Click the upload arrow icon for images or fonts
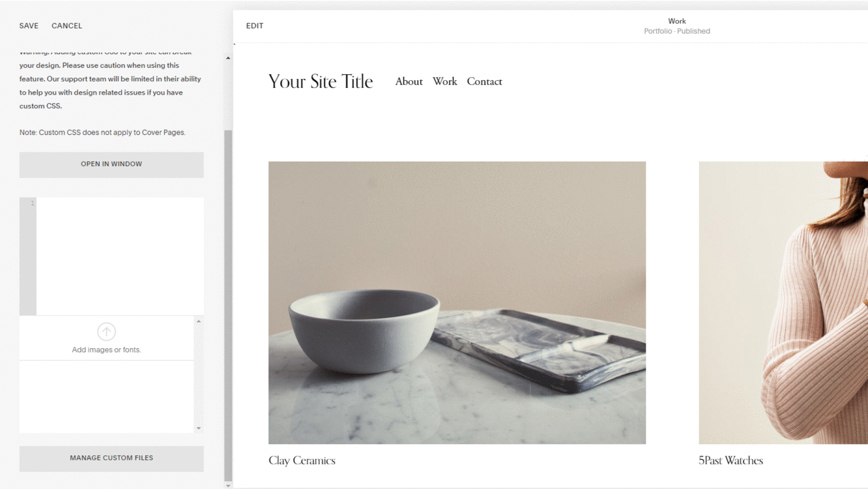Image resolution: width=868 pixels, height=489 pixels. [106, 331]
